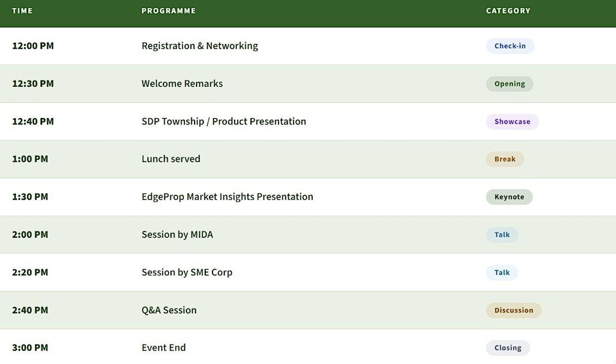Click the TIME column header

pyautogui.click(x=23, y=11)
